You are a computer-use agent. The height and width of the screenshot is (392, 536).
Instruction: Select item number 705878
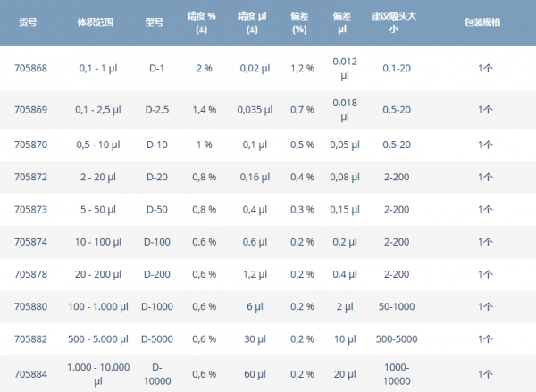pyautogui.click(x=30, y=274)
